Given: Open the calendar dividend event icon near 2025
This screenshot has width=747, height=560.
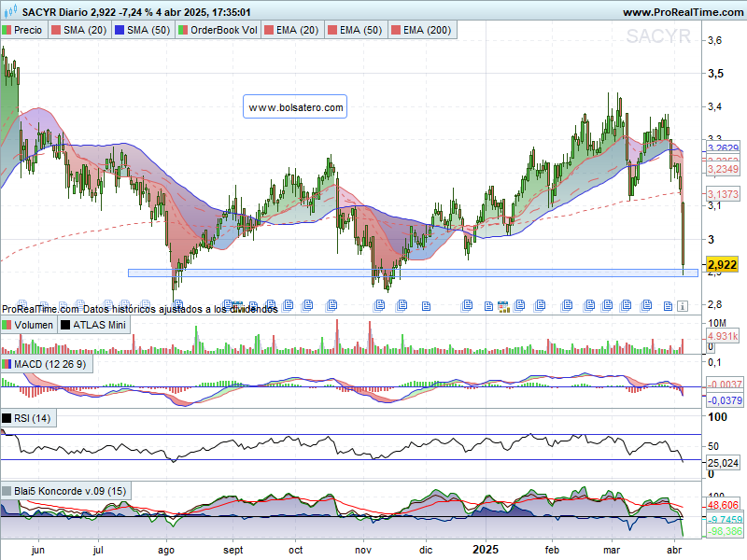Looking at the screenshot, I should pyautogui.click(x=503, y=307).
